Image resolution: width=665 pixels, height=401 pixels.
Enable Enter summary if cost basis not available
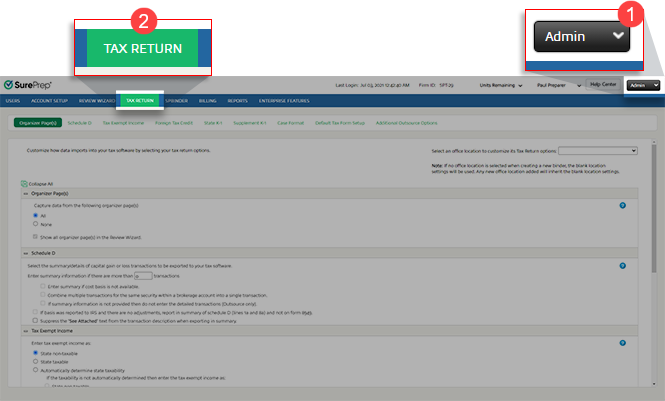[43, 286]
